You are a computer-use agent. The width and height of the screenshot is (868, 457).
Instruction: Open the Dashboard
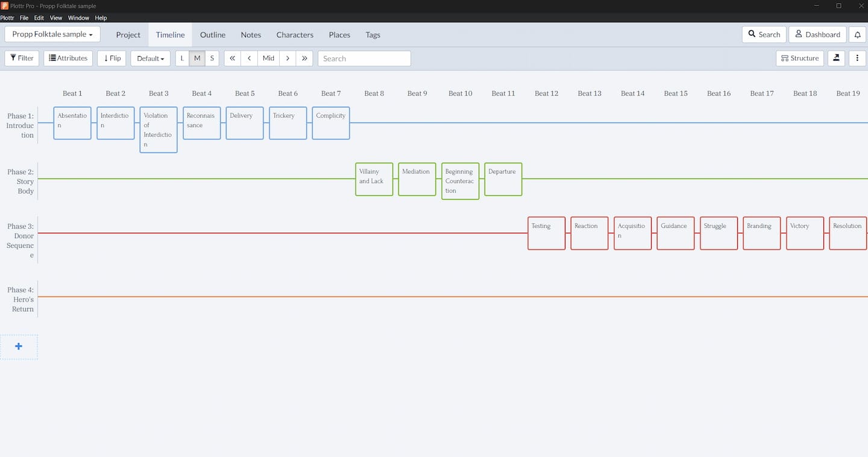point(817,34)
